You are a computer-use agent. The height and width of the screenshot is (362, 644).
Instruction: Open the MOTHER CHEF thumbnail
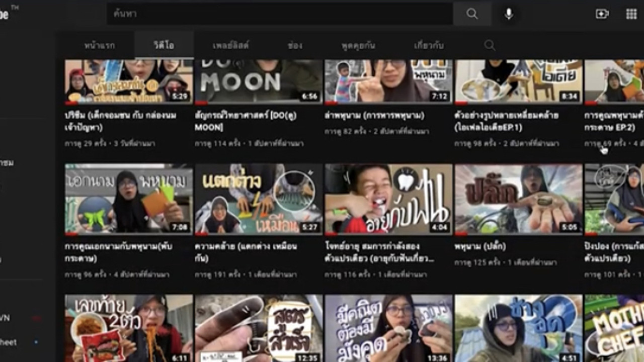pos(614,328)
